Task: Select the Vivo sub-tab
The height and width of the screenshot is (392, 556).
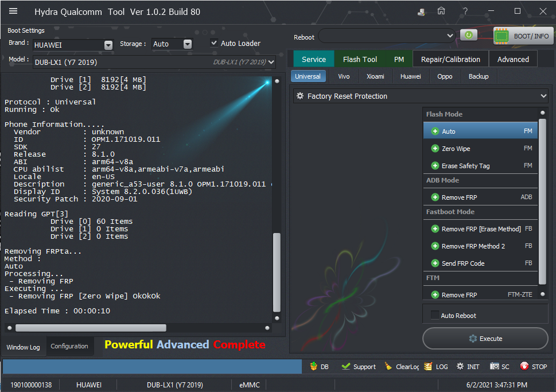Action: 344,76
